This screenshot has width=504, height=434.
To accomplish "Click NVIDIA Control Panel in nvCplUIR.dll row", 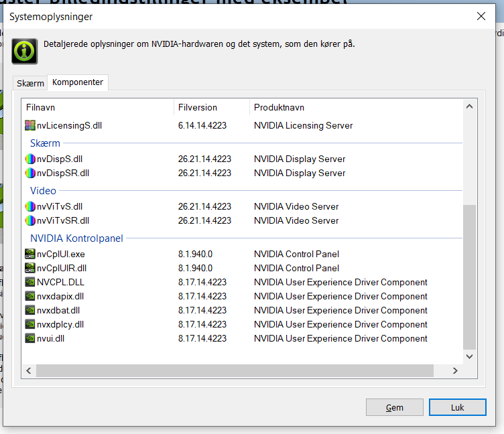I will pos(297,269).
